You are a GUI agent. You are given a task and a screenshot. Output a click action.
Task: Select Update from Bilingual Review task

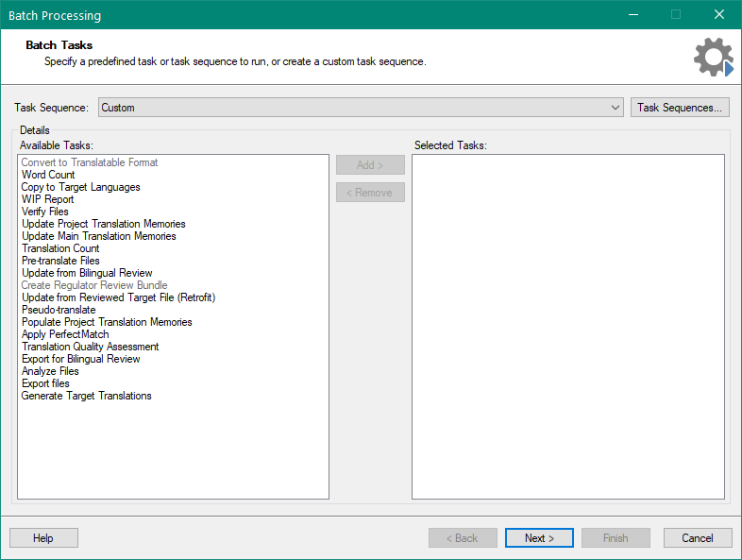click(x=87, y=273)
